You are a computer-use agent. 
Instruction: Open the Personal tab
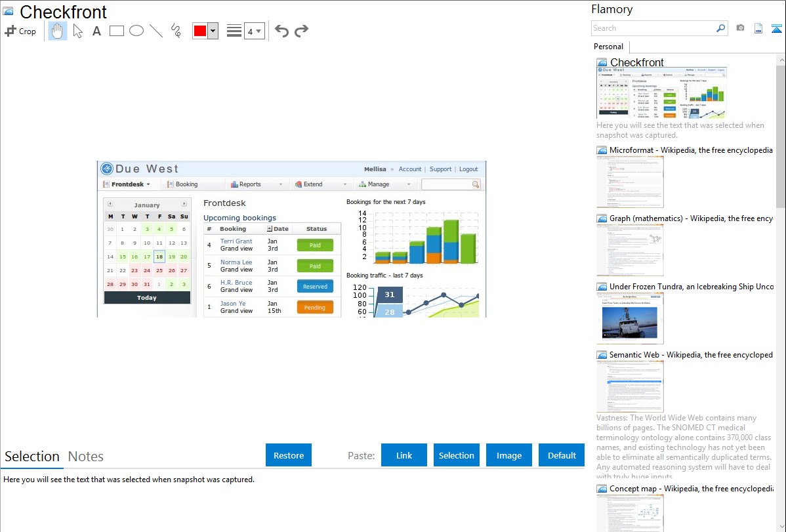608,46
